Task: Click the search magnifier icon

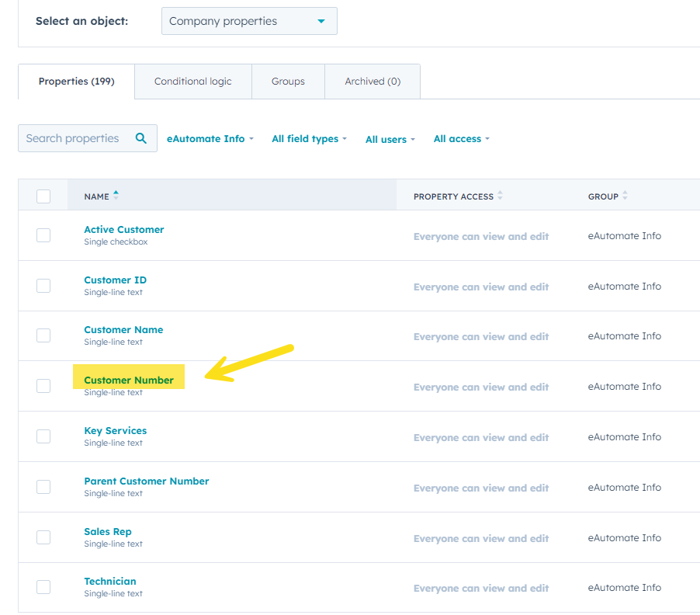Action: point(141,138)
